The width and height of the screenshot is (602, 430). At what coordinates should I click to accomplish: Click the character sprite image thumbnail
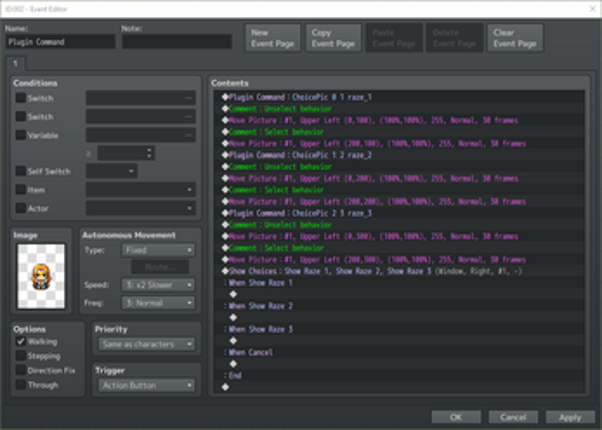41,274
